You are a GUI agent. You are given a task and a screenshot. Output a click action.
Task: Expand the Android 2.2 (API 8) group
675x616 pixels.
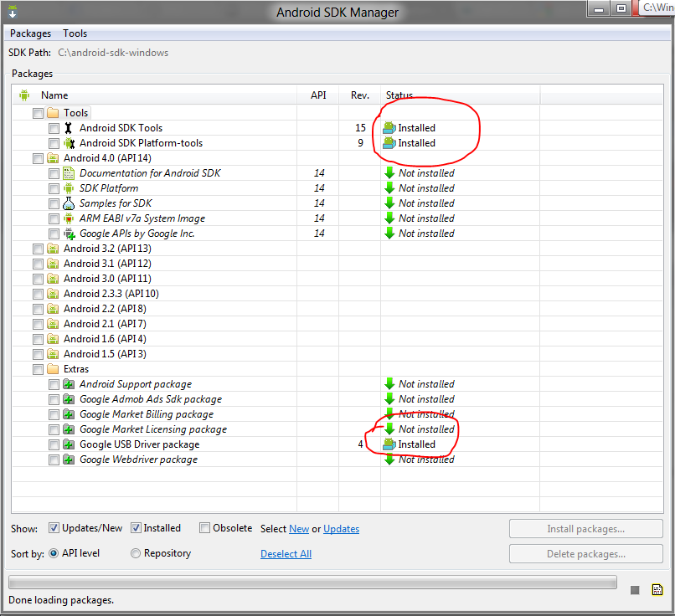coord(105,309)
